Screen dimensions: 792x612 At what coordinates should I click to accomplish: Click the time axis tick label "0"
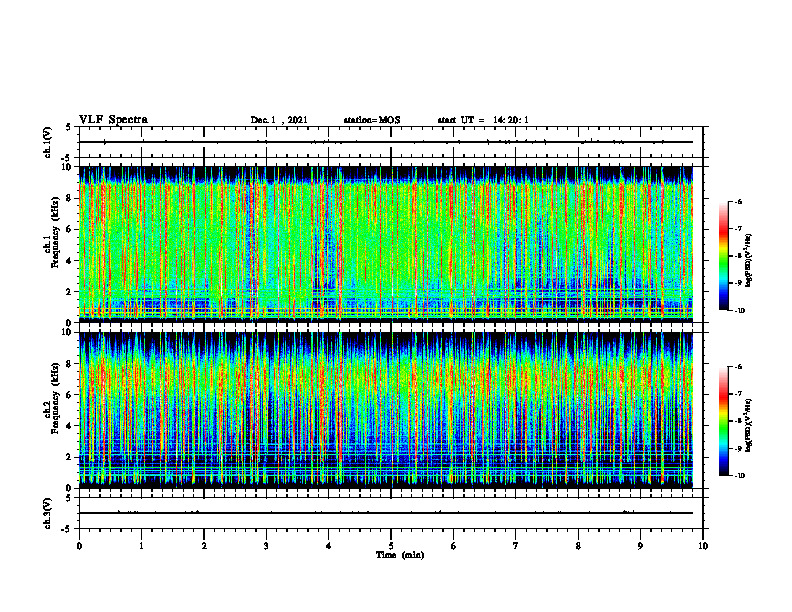[79, 546]
